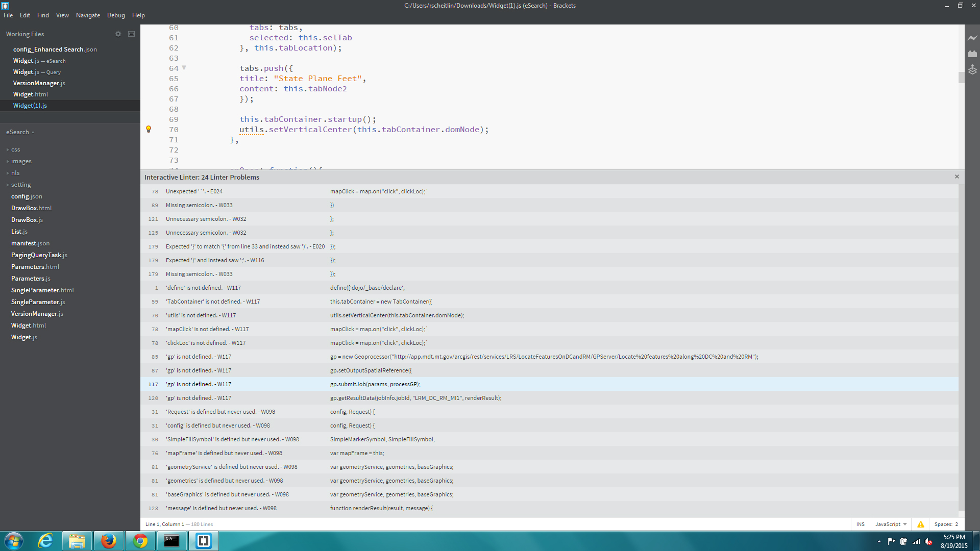980x551 pixels.
Task: Open JavaScript language dropdown
Action: point(891,524)
